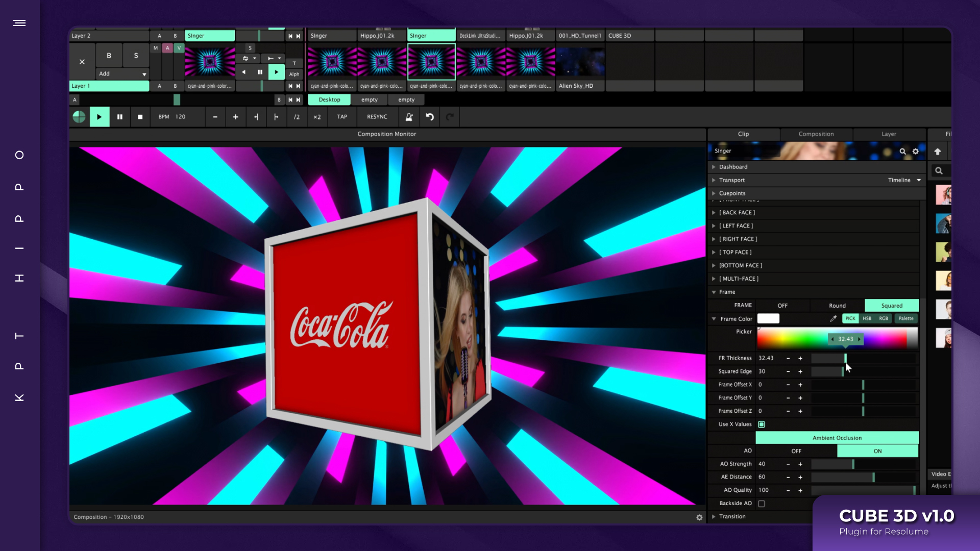
Task: Clear Layer 2 with the X button
Action: tap(82, 62)
